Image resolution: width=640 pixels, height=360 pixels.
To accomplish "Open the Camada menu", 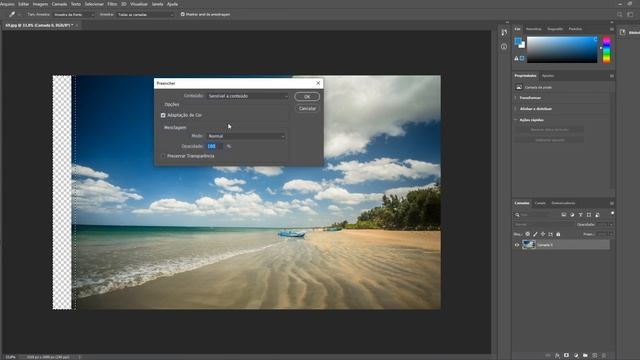I will [59, 4].
